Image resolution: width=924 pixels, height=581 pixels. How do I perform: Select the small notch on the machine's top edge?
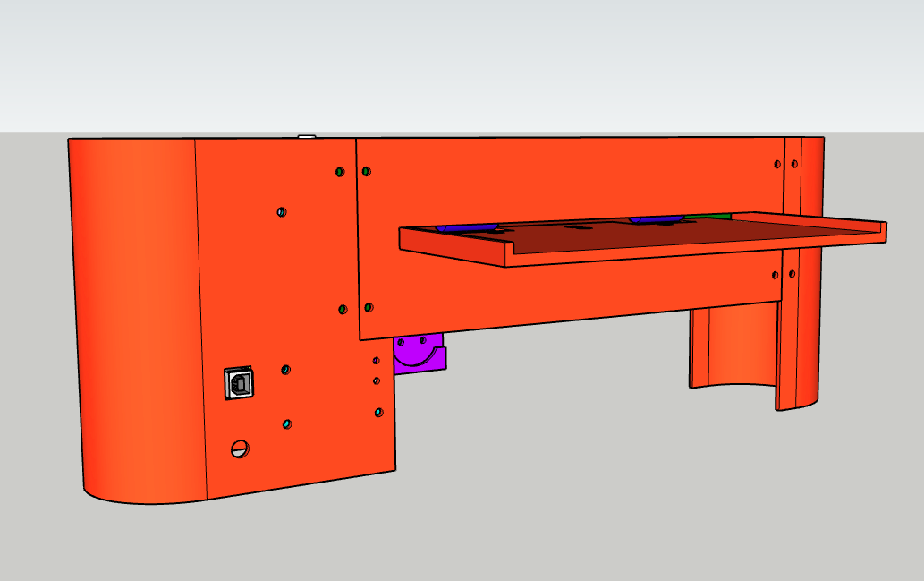tap(305, 135)
